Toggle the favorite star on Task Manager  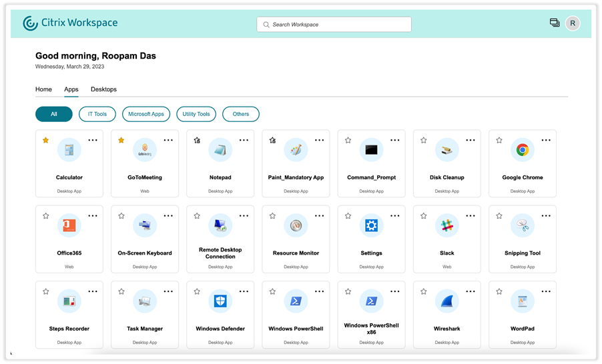[121, 291]
